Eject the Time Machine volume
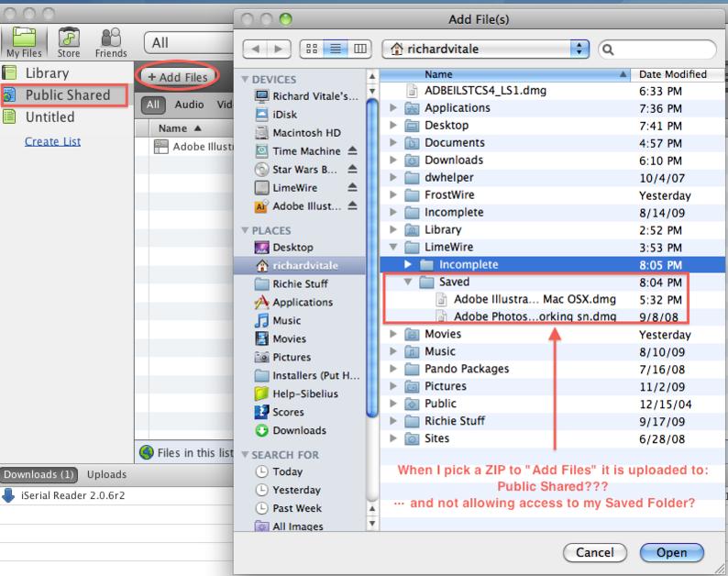The width and height of the screenshot is (728, 576). (x=354, y=151)
